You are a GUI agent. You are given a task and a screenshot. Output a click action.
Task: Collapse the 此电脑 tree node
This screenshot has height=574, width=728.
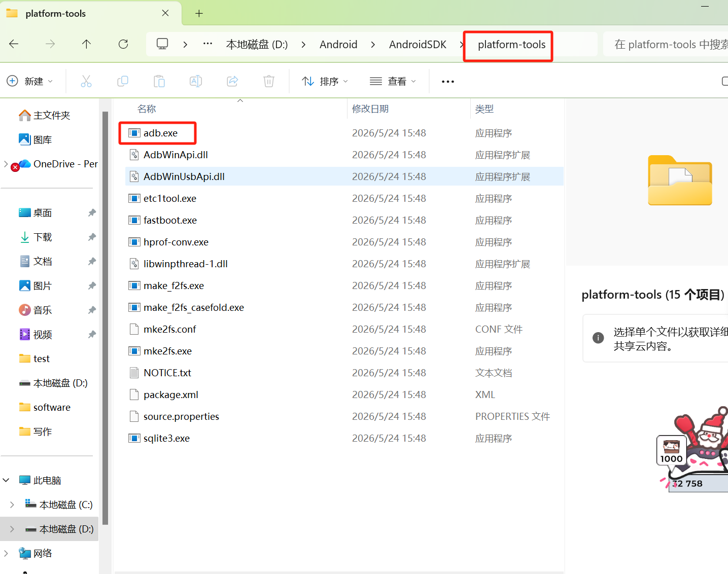(x=6, y=480)
